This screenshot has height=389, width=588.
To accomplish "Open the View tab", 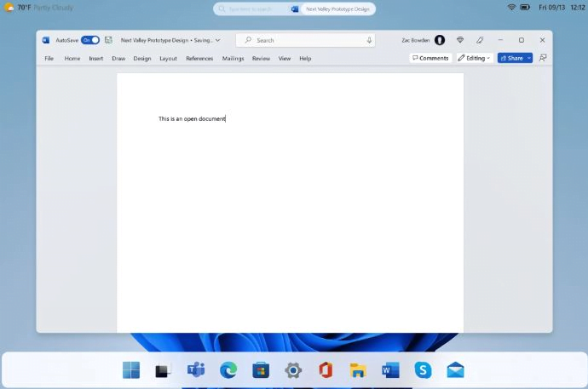I will [x=285, y=59].
